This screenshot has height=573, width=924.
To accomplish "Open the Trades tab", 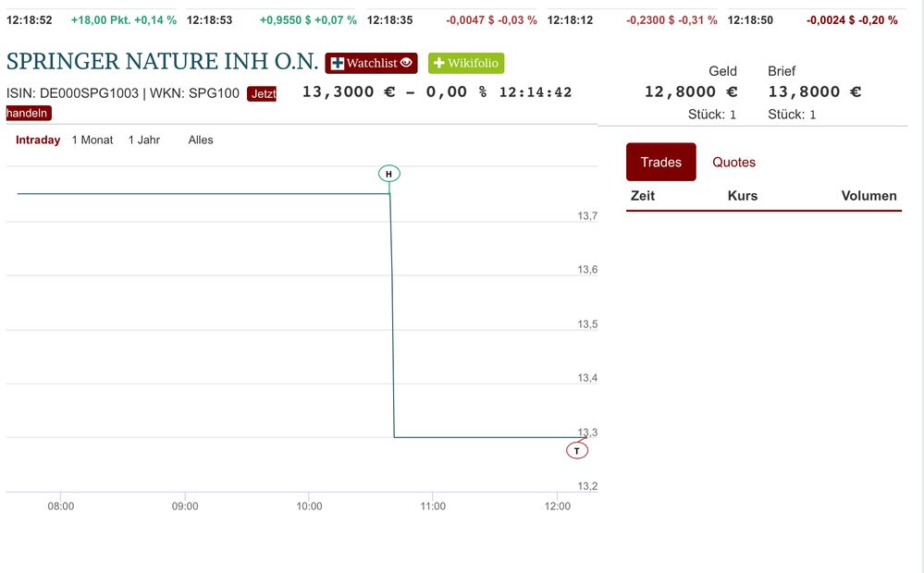I will tap(660, 163).
